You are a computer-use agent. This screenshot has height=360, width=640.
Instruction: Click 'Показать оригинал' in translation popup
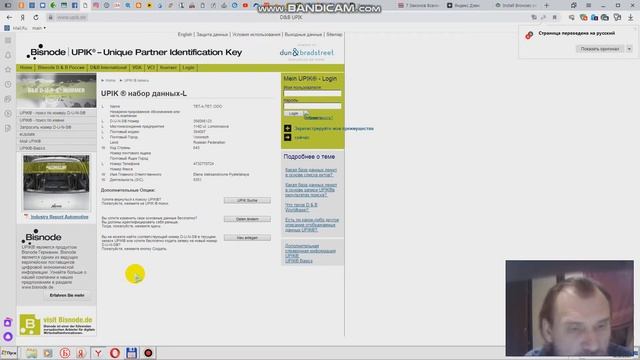[600, 49]
